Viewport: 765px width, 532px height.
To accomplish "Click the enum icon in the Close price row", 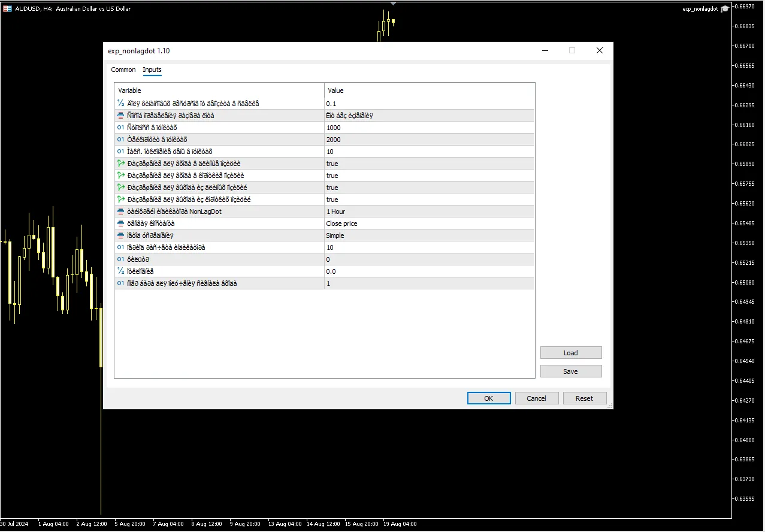I will coord(121,223).
